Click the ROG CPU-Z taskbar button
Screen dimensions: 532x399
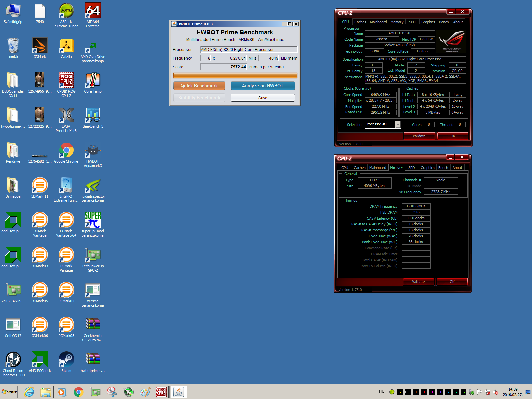pos(161,392)
